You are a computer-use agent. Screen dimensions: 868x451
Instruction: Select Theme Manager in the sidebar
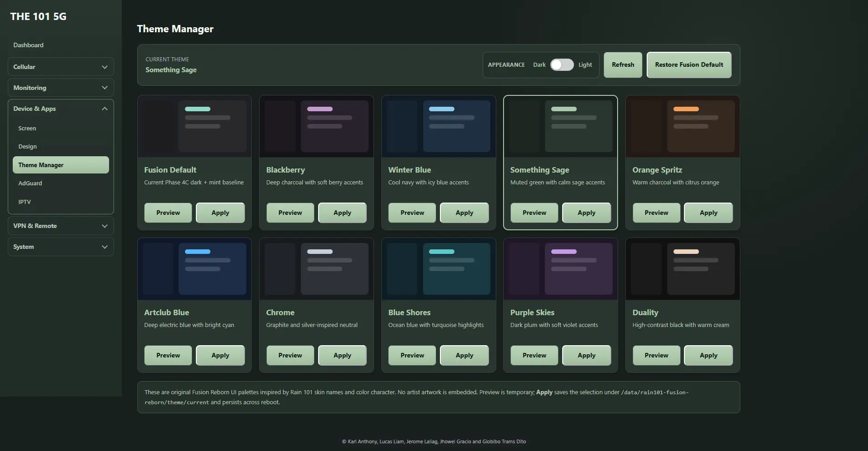60,165
